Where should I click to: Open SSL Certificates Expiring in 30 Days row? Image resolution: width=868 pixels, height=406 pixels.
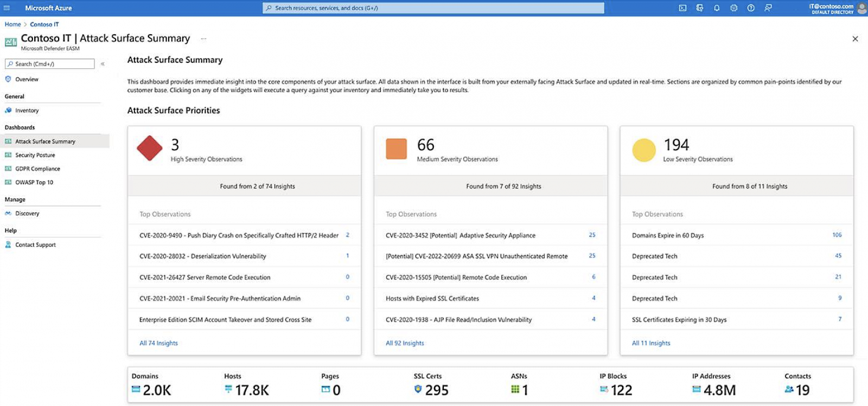click(737, 319)
